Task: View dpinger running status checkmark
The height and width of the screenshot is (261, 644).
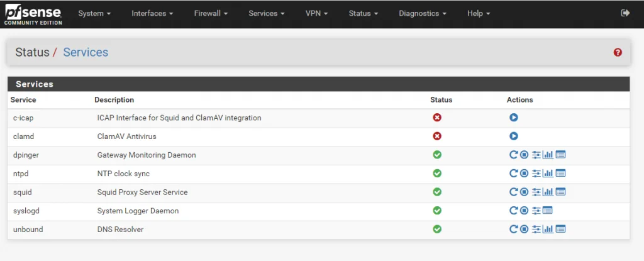Action: [x=437, y=155]
